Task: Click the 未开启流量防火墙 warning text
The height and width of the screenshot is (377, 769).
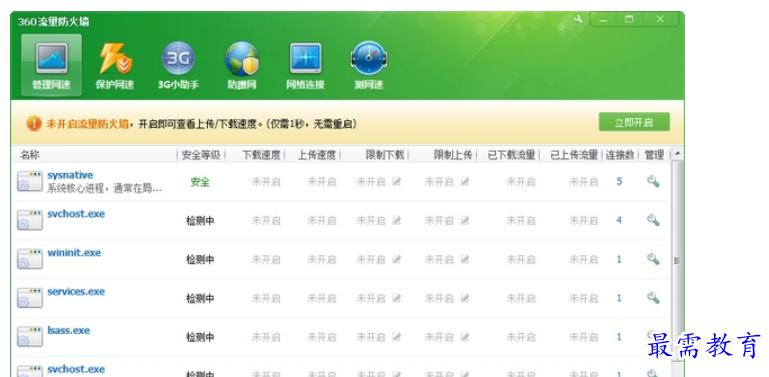Action: (x=87, y=124)
